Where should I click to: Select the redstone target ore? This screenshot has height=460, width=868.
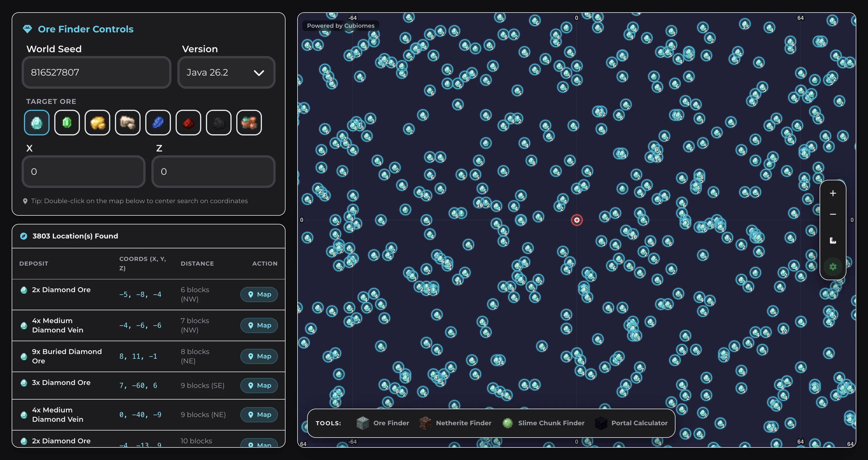tap(188, 122)
